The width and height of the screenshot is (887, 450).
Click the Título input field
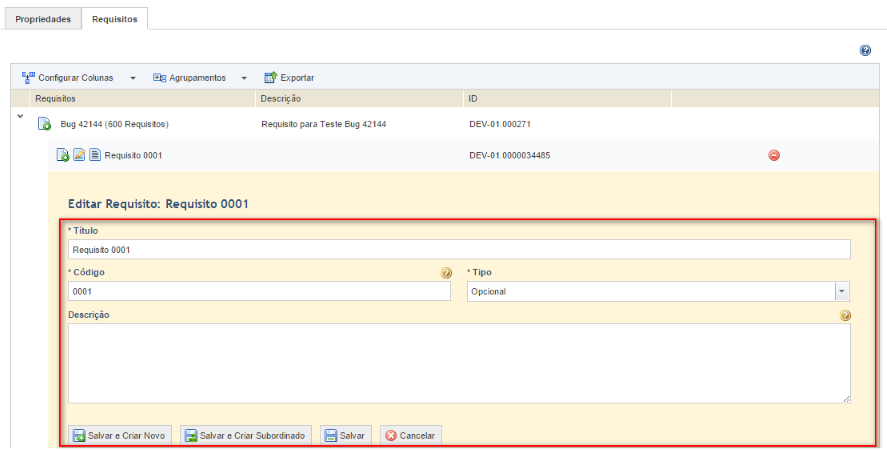point(459,249)
